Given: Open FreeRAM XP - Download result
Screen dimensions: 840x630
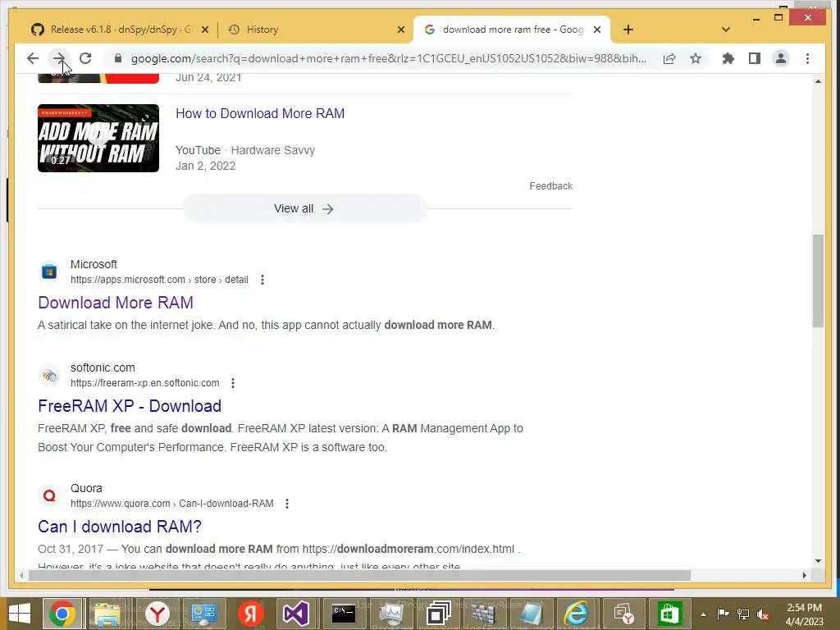Looking at the screenshot, I should click(129, 406).
